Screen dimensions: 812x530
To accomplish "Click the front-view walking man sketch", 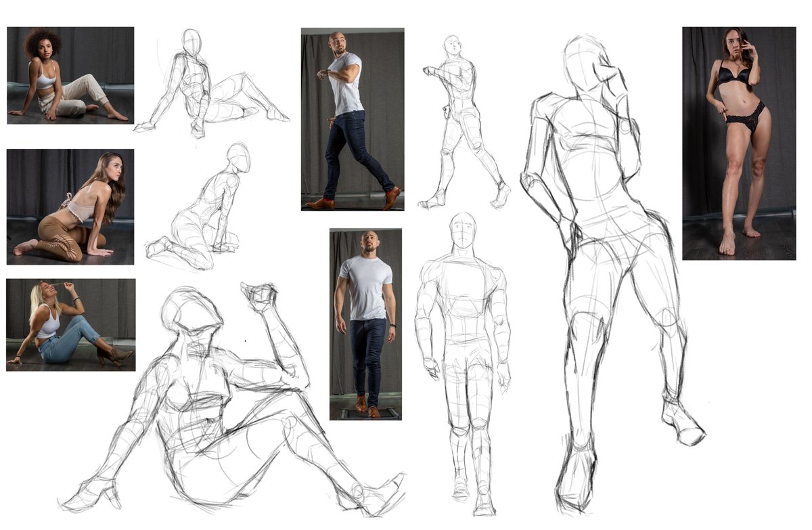I will pos(463,363).
